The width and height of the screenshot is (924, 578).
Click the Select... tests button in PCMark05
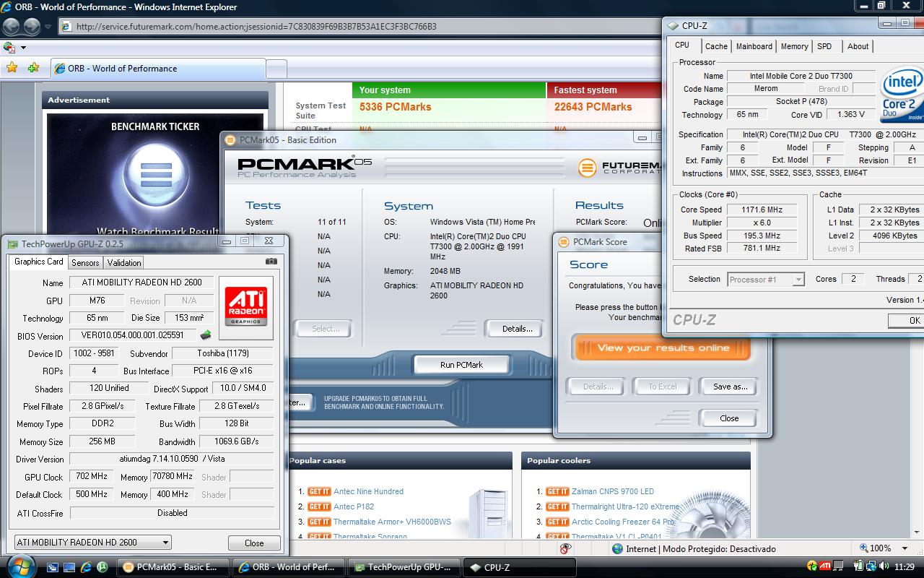click(x=325, y=329)
